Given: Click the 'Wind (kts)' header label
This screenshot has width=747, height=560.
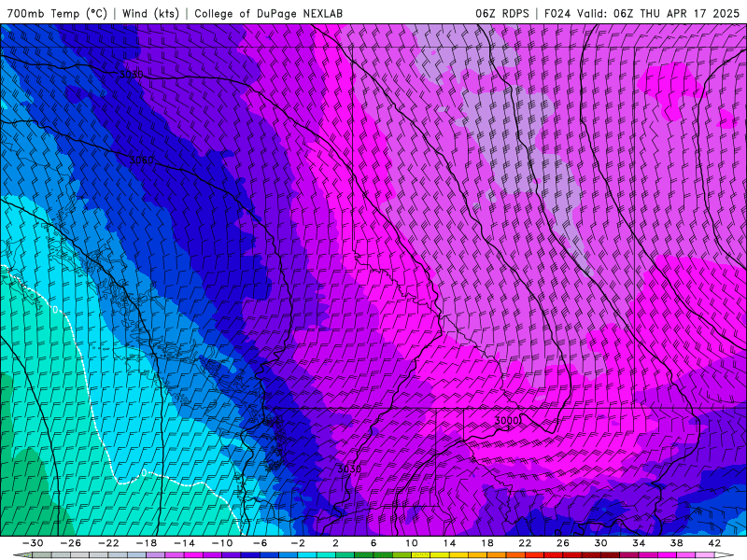Looking at the screenshot, I should click(x=150, y=13).
